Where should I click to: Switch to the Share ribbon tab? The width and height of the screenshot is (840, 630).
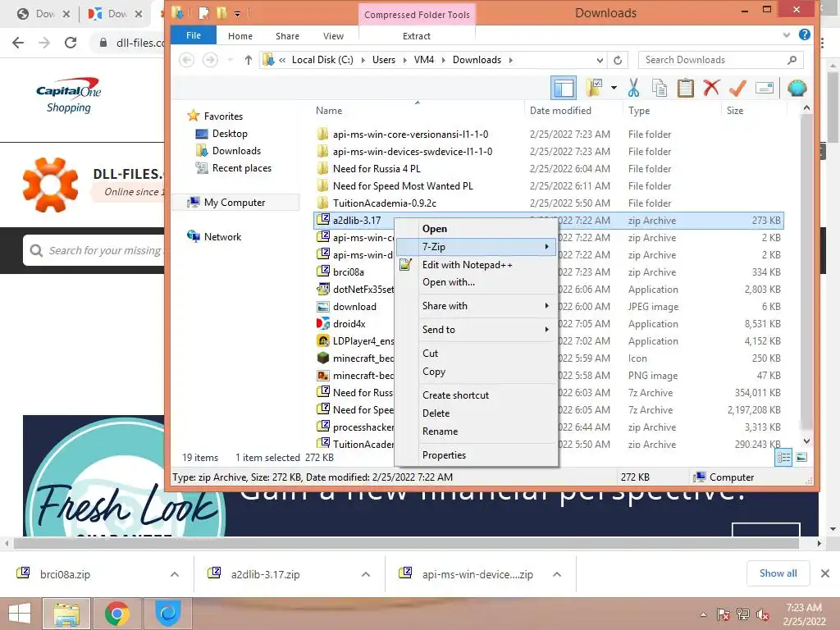pyautogui.click(x=287, y=36)
